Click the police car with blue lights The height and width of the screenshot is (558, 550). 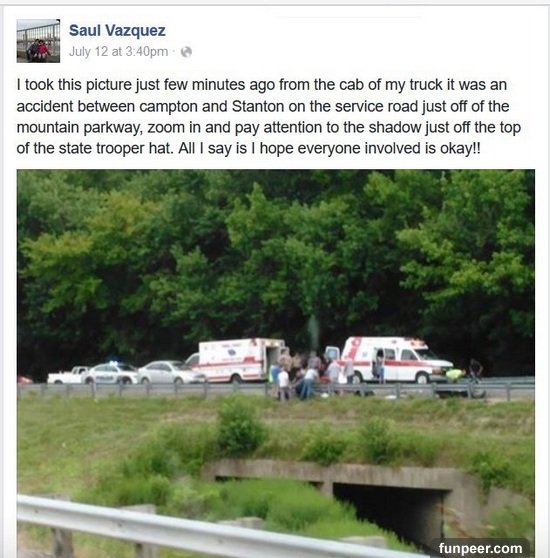coord(110,373)
